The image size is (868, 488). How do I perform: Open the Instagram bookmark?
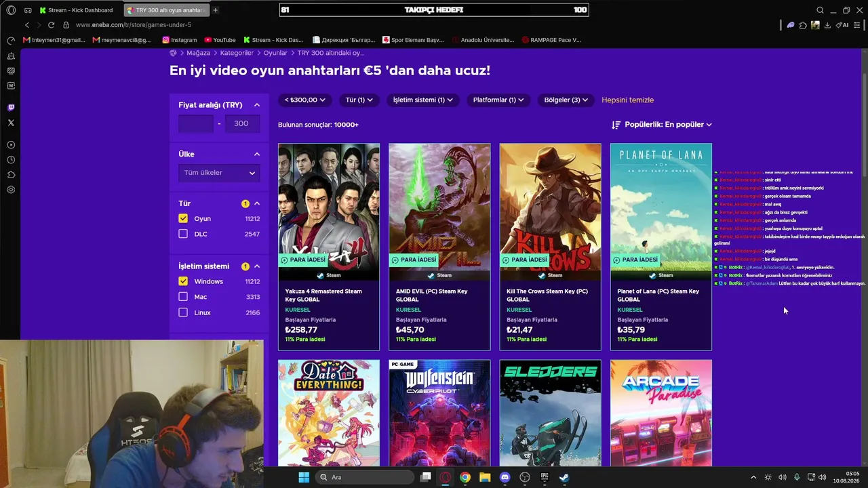(180, 40)
